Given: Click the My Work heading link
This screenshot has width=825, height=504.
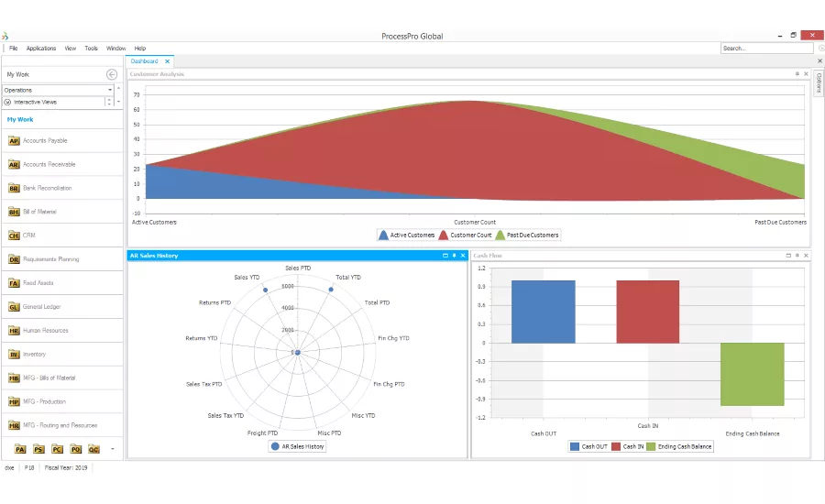Looking at the screenshot, I should (20, 120).
